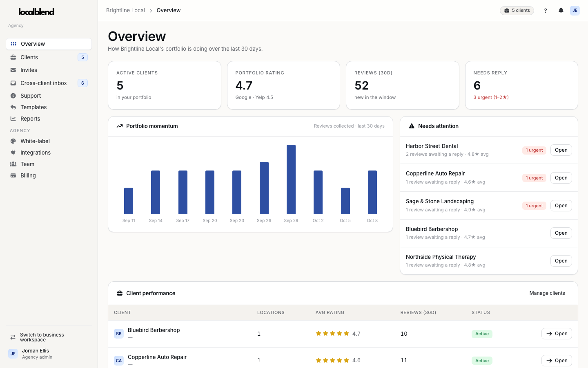Switch to business workspace

pos(49,337)
